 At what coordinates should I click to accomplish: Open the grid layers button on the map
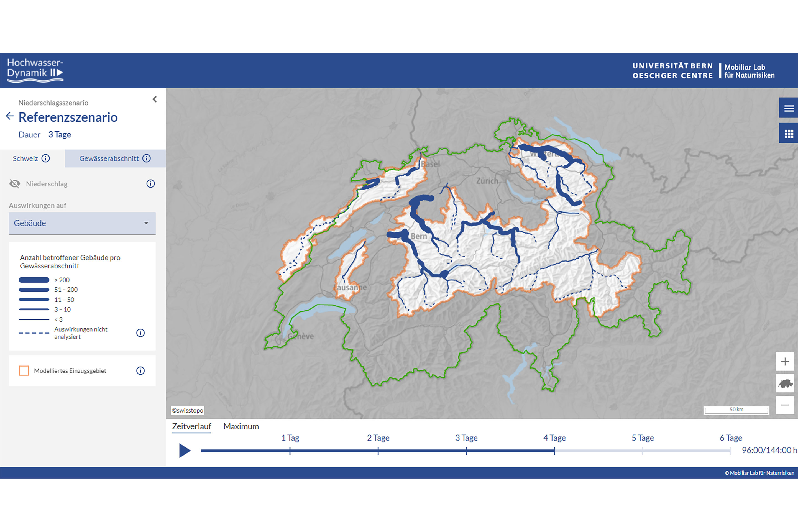pyautogui.click(x=789, y=134)
